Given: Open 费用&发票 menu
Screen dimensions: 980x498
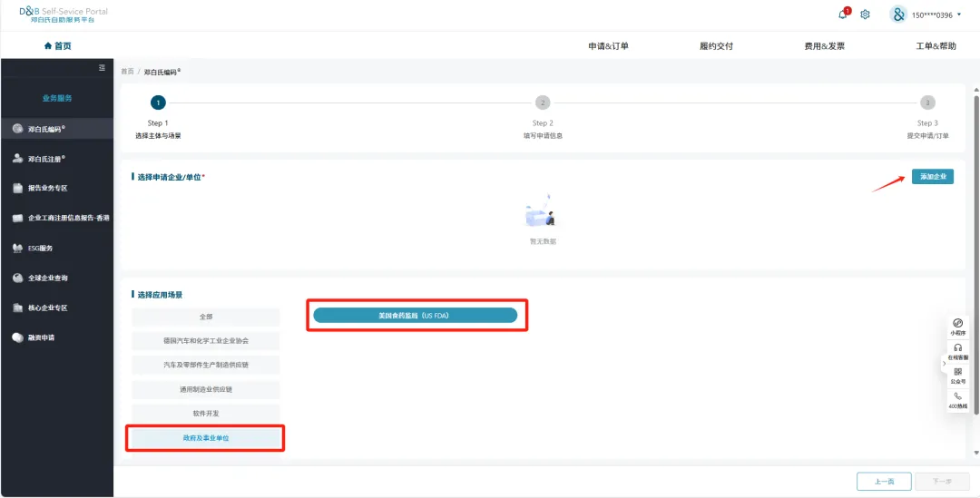Looking at the screenshot, I should click(x=824, y=46).
